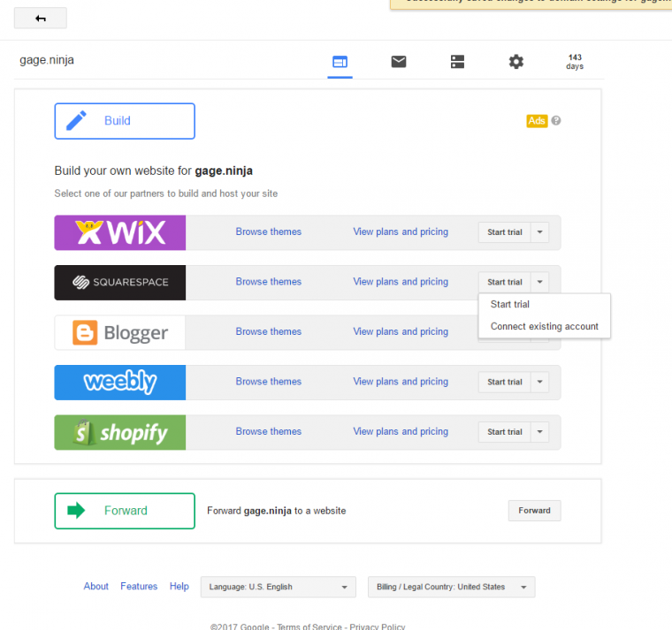The height and width of the screenshot is (630, 672).
Task: Click the Shopify logo banner
Action: 120,433
